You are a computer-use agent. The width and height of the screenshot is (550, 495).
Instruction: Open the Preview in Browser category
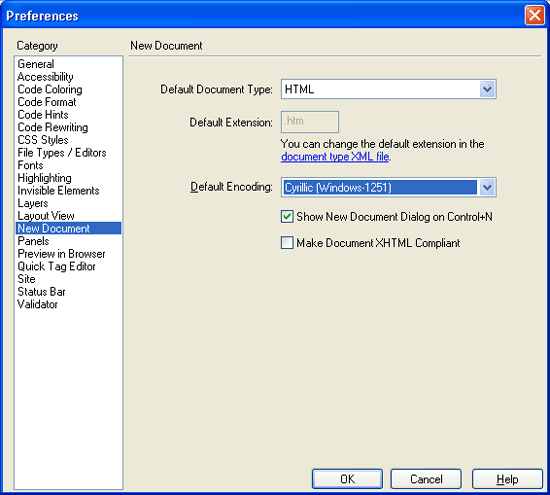point(61,254)
